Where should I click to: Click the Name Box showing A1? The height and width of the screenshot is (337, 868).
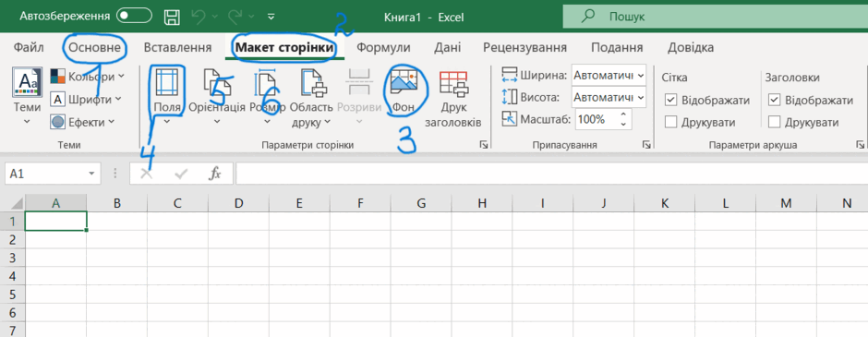point(46,174)
